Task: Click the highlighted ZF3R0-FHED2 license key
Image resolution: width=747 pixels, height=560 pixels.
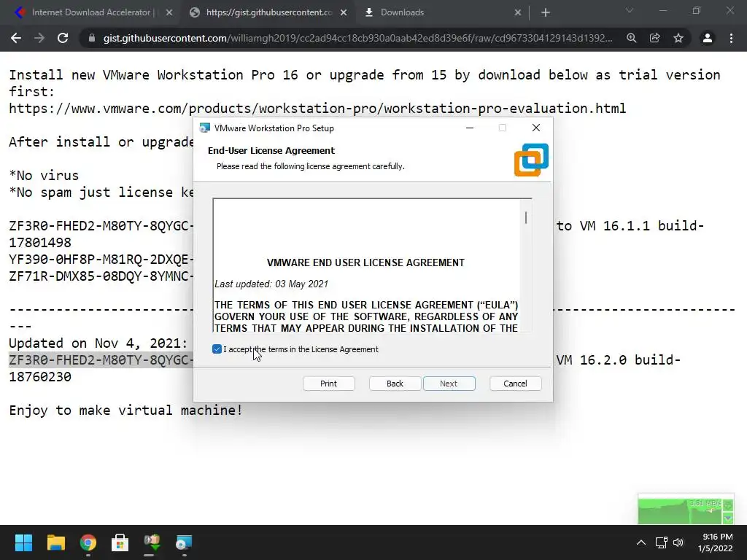Action: click(x=101, y=360)
